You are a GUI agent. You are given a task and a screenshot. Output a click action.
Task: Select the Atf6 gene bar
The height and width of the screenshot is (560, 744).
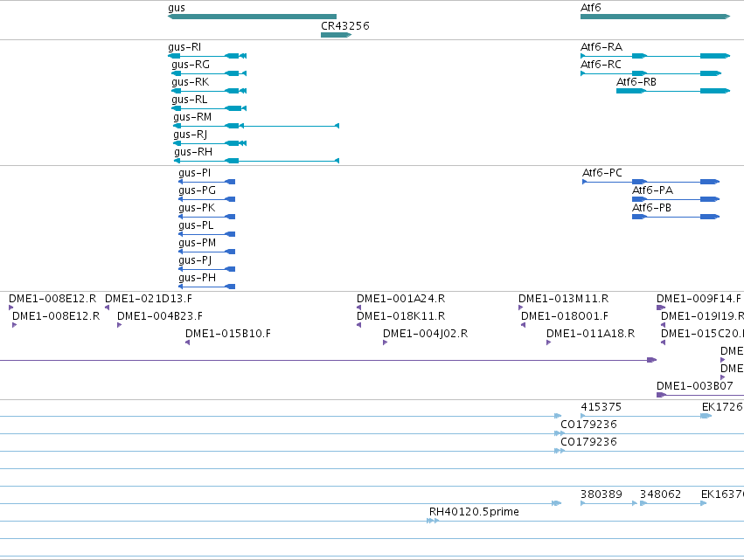click(656, 17)
